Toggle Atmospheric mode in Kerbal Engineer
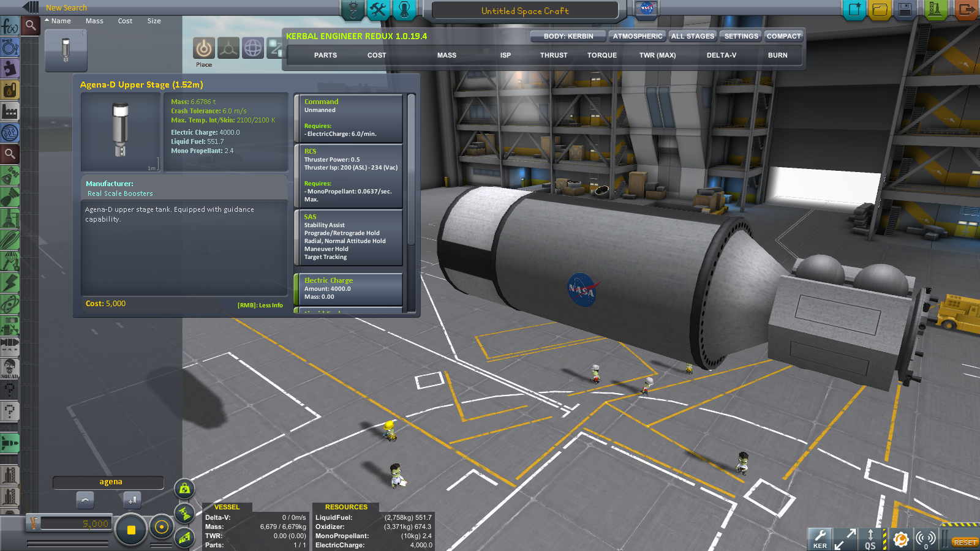This screenshot has width=980, height=551. [637, 36]
